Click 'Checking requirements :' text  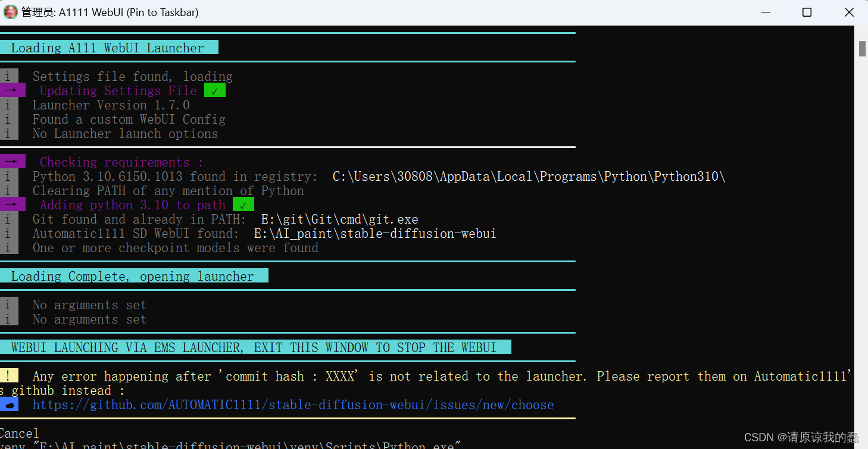pyautogui.click(x=121, y=162)
